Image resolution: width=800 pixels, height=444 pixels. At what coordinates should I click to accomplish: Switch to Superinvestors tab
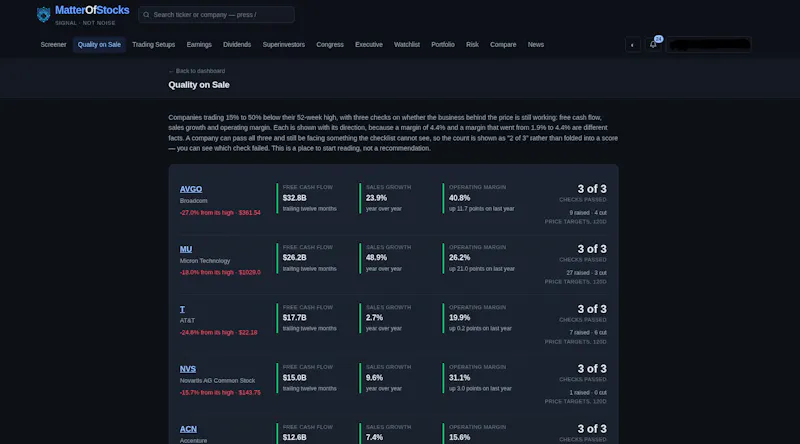click(x=284, y=44)
